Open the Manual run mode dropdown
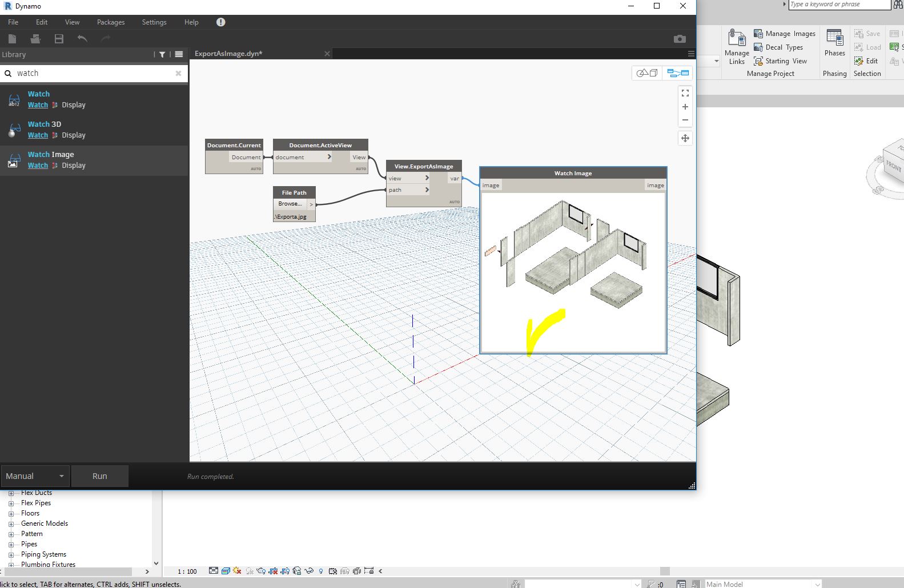The image size is (904, 588). pos(35,476)
